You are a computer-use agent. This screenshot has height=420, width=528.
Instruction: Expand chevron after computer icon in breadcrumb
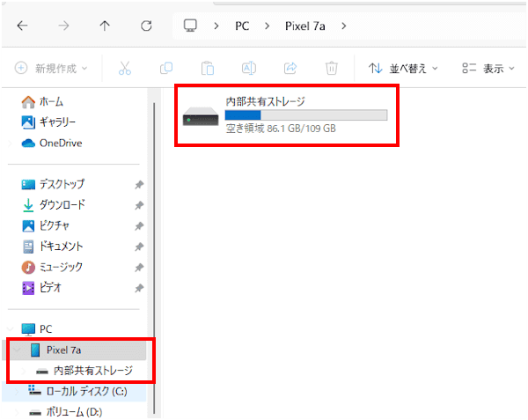(x=216, y=26)
